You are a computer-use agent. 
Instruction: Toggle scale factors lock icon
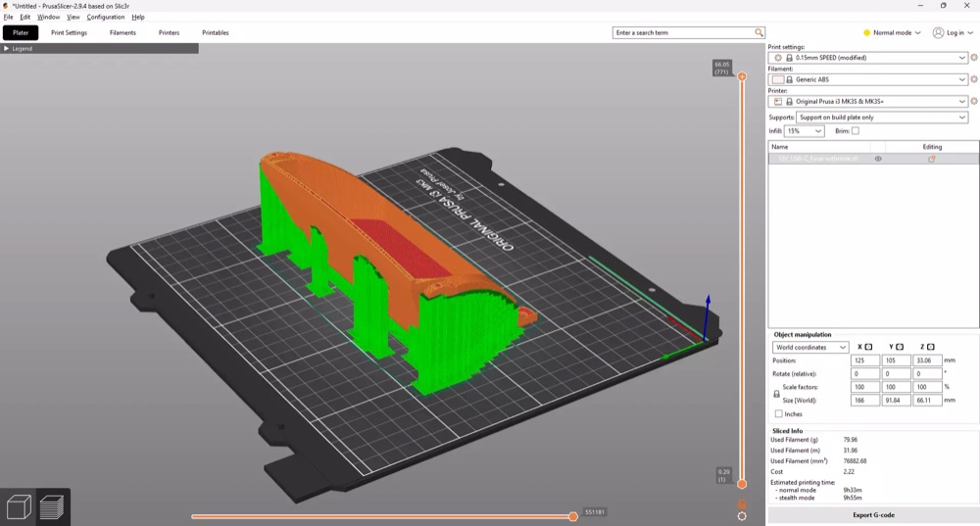[776, 394]
